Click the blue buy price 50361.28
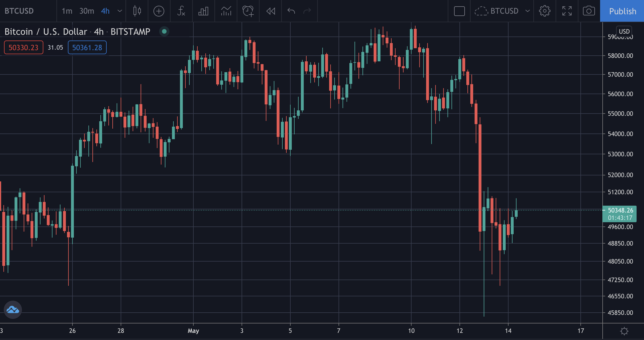 87,47
